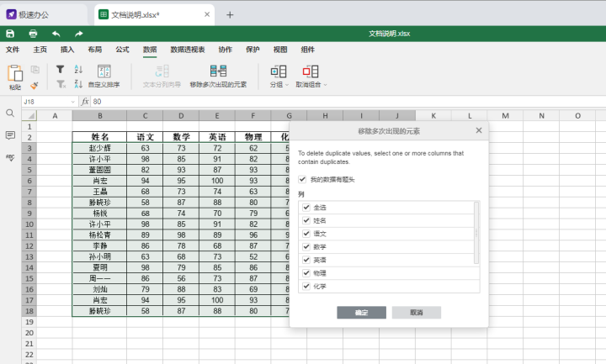
Task: Open spell check in left sidebar
Action: tap(10, 156)
